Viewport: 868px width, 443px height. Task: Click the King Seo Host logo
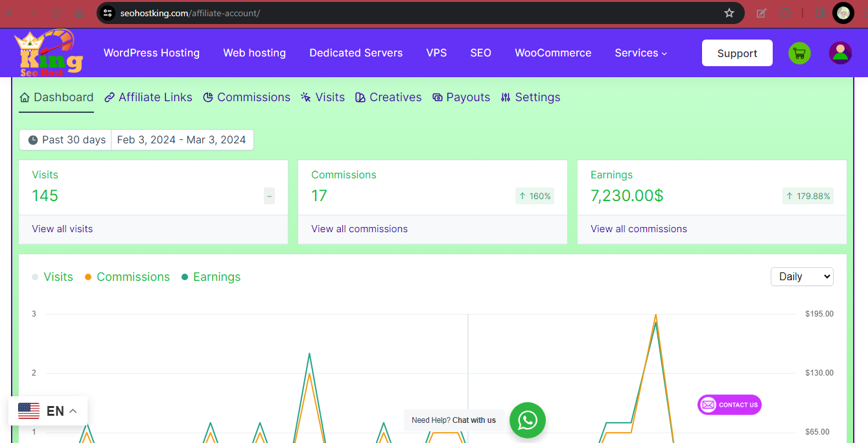[49, 53]
